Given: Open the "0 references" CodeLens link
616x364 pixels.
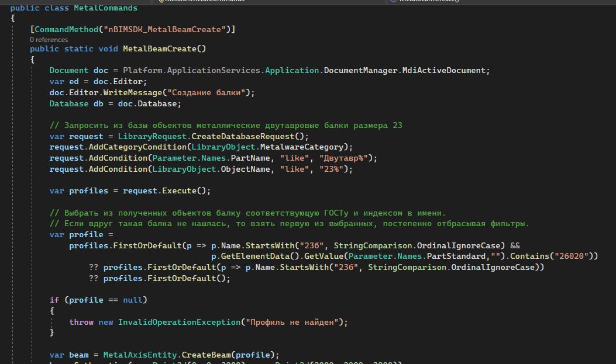Looking at the screenshot, I should click(49, 40).
